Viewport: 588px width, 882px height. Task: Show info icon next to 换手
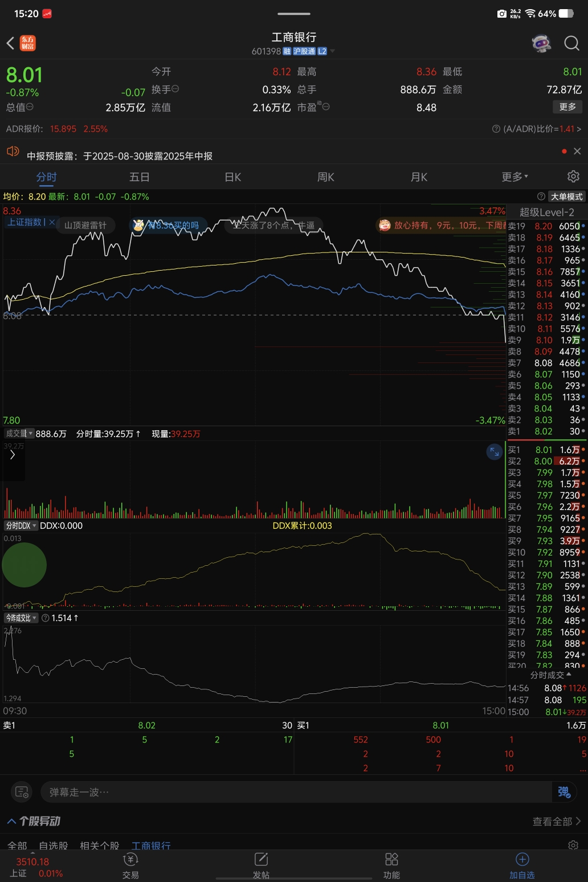point(175,89)
